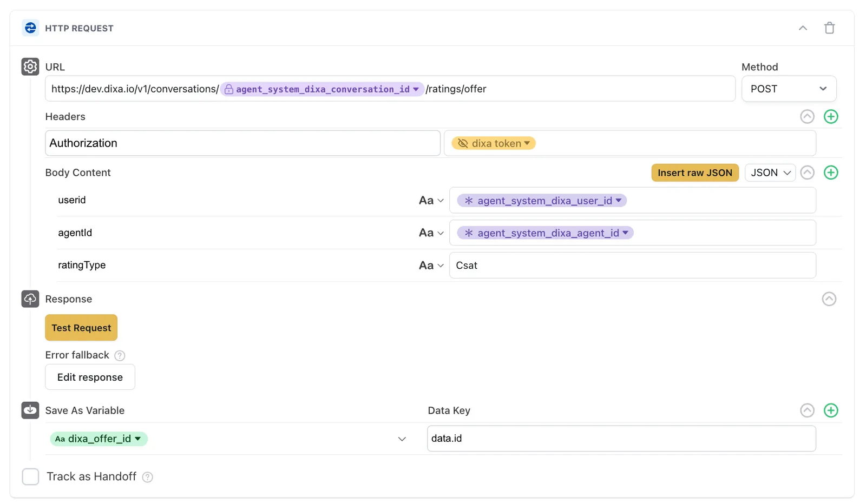Viewport: 866px width, 504px height.
Task: Open the dixa_offer_id variable select chevron
Action: pos(402,439)
